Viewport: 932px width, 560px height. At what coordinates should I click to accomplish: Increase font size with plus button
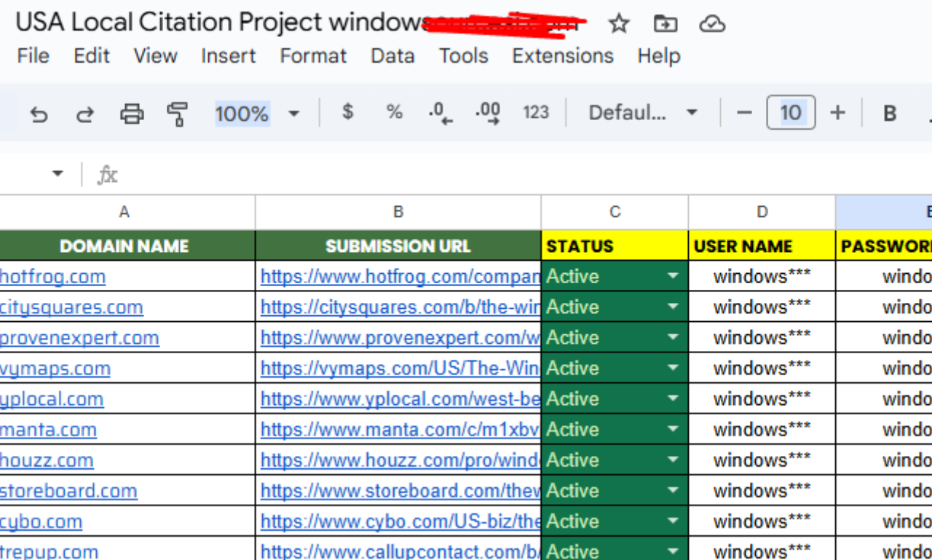(837, 113)
